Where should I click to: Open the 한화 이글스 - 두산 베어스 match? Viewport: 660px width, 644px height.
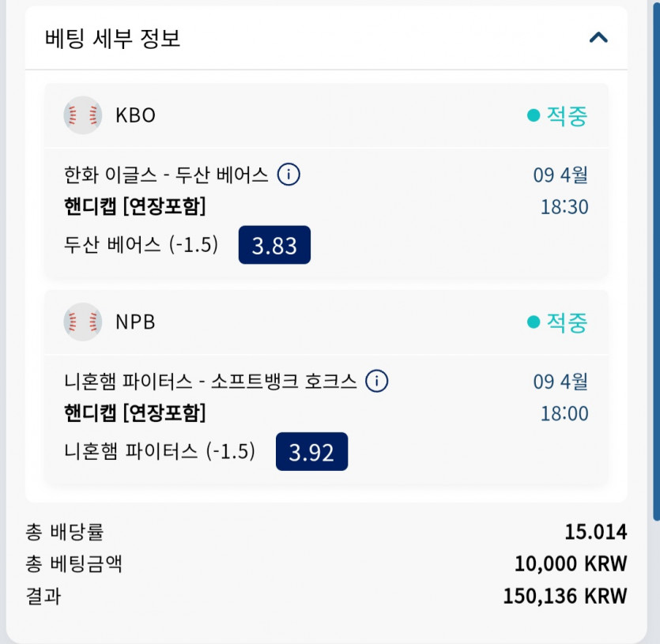pos(166,174)
